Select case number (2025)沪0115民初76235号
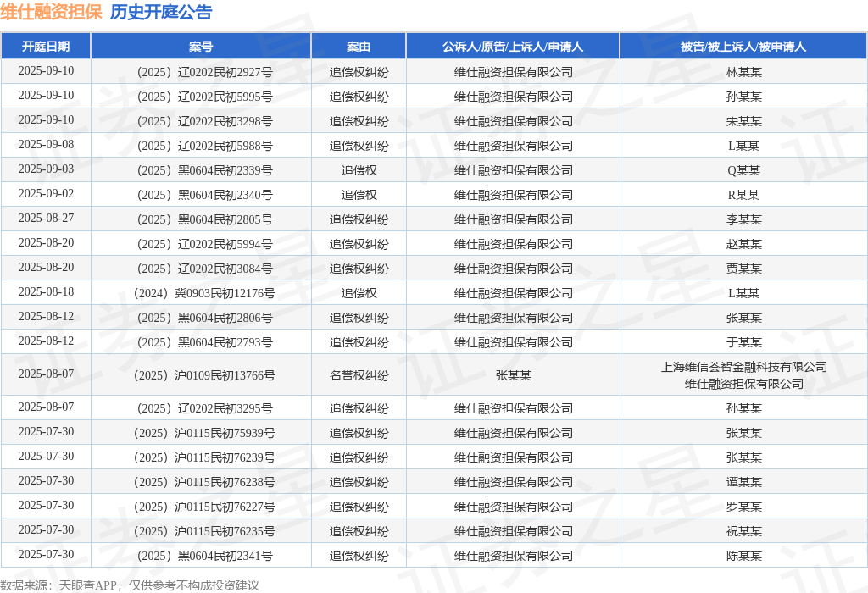Viewport: 868px width, 593px height. coord(204,531)
